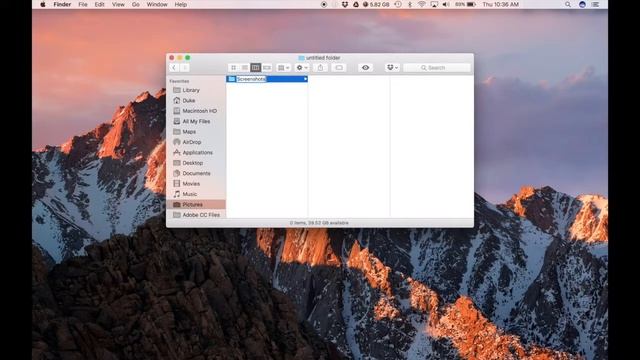Click the Time Machine menu bar icon
Screen dimensions: 640x360
coord(398,4)
